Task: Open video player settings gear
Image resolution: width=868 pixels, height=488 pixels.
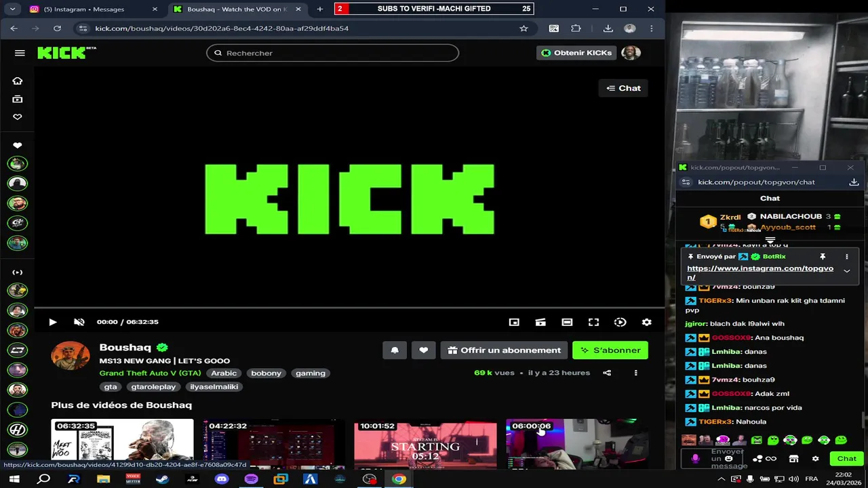Action: (x=647, y=322)
